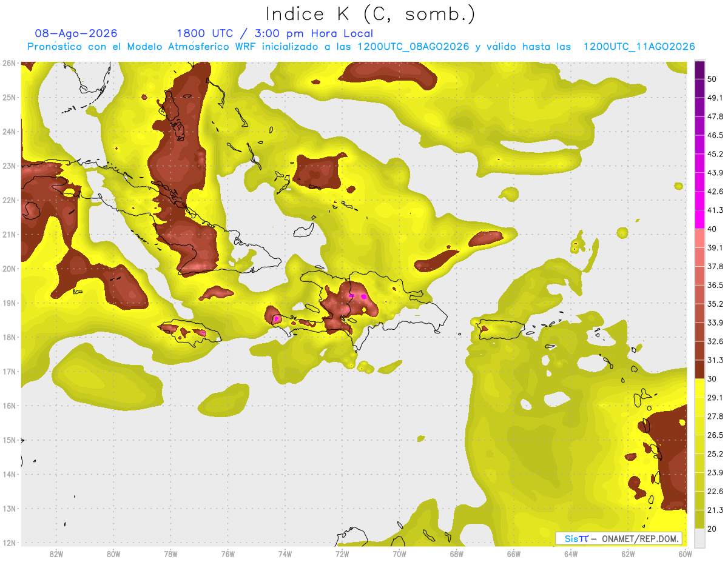
Task: Click the longitude label '78W'
Action: (x=170, y=554)
